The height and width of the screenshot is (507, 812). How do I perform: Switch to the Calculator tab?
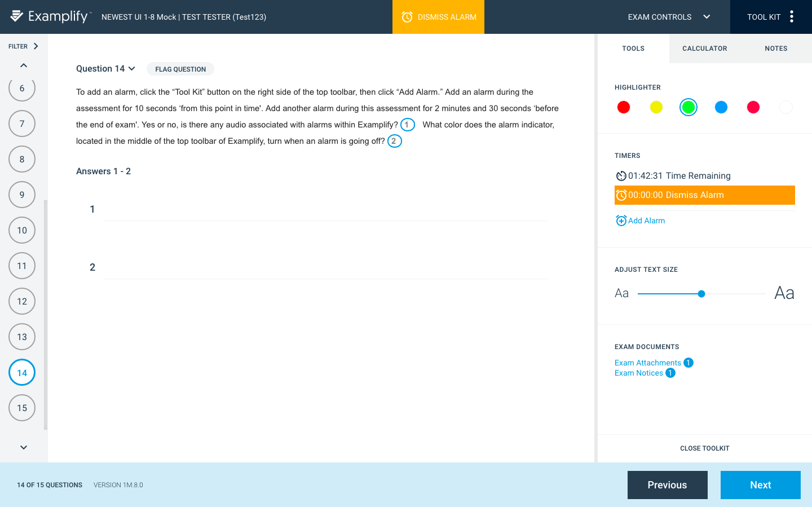point(705,49)
